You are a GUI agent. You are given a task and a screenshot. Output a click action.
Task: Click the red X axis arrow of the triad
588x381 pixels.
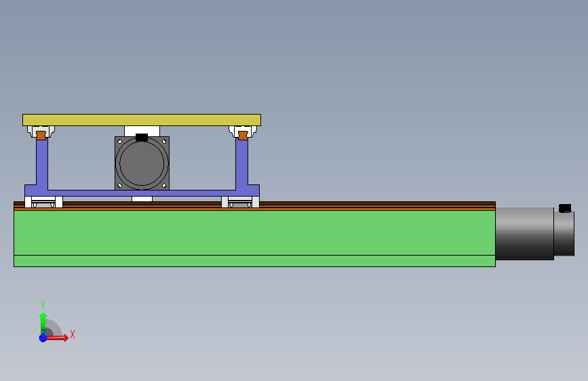point(57,338)
